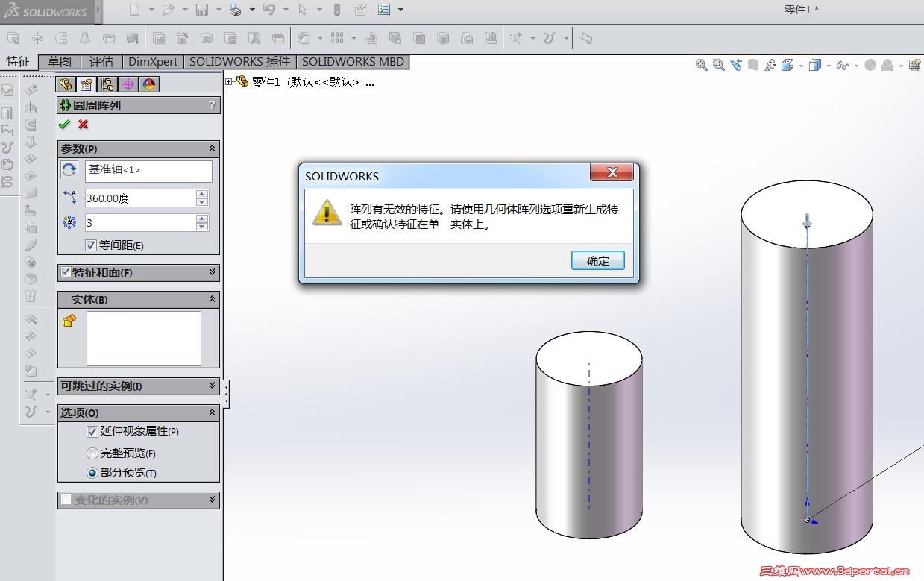Screen dimensions: 924x581
Task: Click the Rebuild traffic-light icon
Action: [x=336, y=10]
